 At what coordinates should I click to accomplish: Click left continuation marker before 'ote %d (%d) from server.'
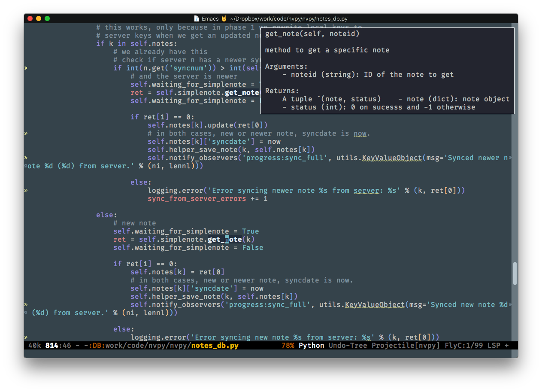click(26, 166)
